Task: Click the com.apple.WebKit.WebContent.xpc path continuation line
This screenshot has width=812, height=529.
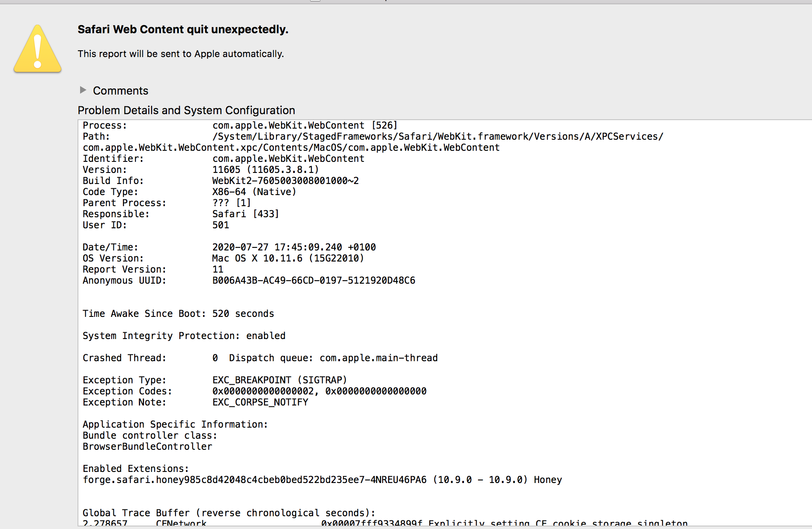Action: click(291, 147)
